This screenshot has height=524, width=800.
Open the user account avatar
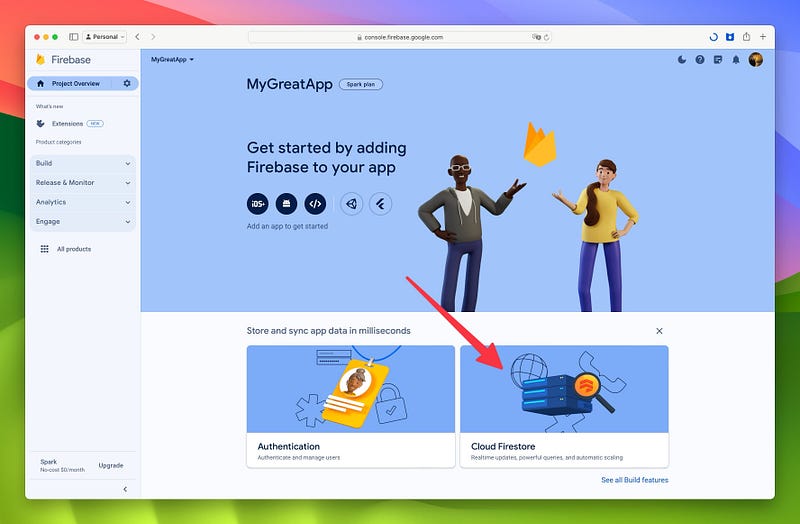point(756,60)
